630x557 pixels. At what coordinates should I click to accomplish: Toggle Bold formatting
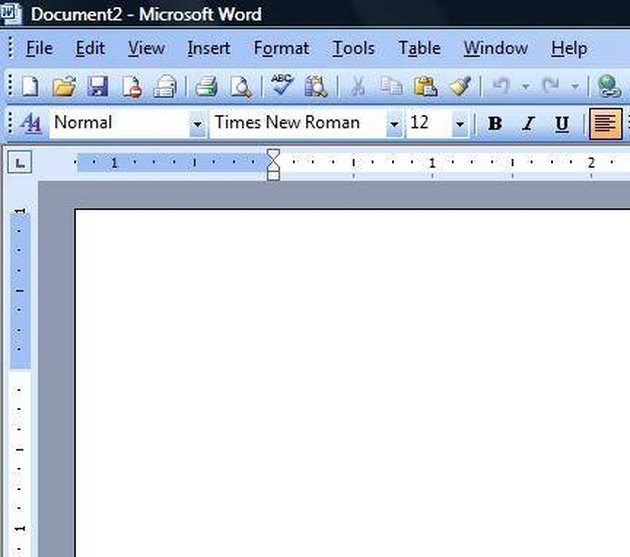pyautogui.click(x=495, y=123)
